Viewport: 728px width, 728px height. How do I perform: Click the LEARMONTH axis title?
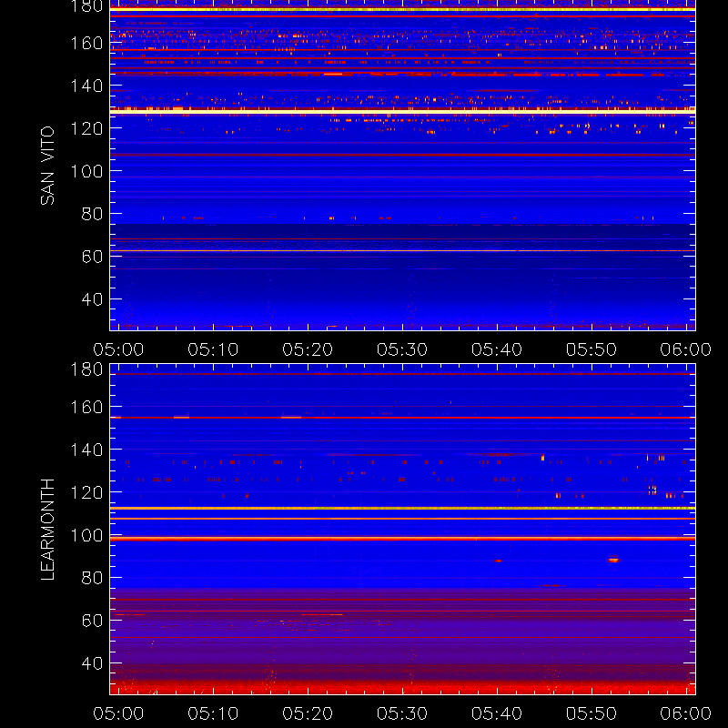click(47, 530)
